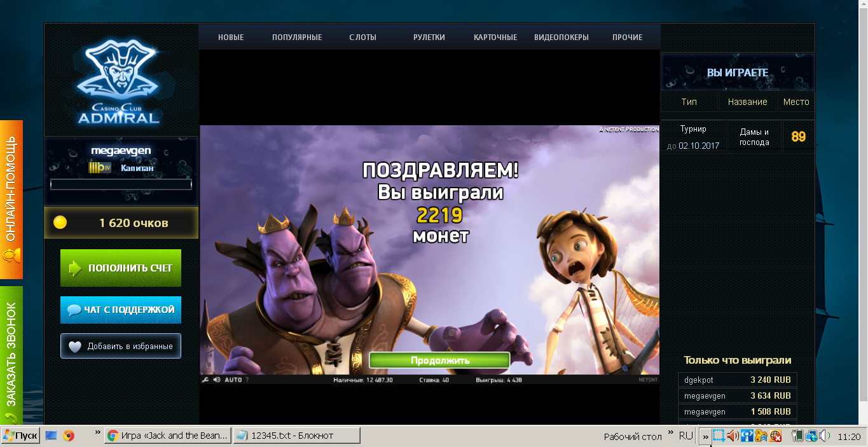Click the screen capture tray icon
868x447 pixels.
tap(719, 436)
